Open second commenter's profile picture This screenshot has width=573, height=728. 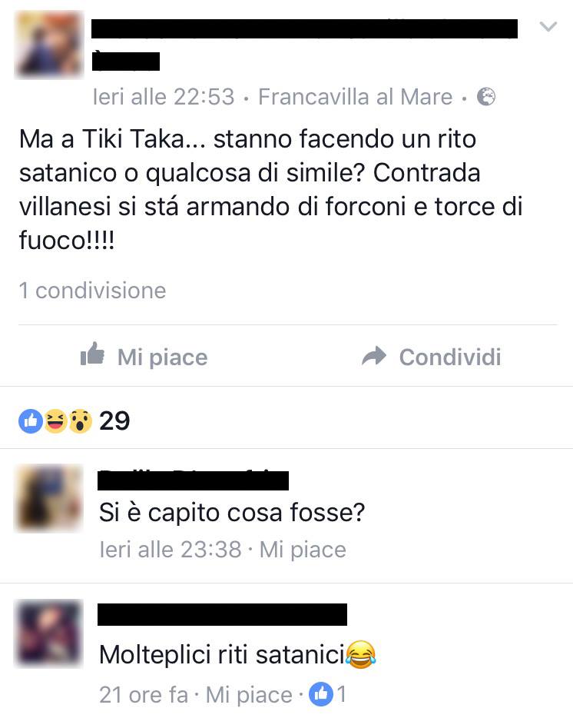(49, 633)
